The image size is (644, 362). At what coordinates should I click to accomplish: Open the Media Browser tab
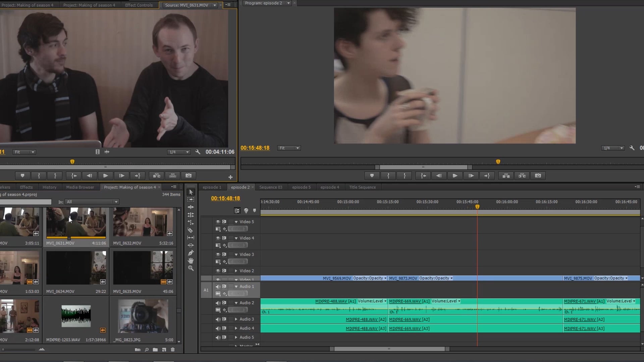(x=80, y=187)
